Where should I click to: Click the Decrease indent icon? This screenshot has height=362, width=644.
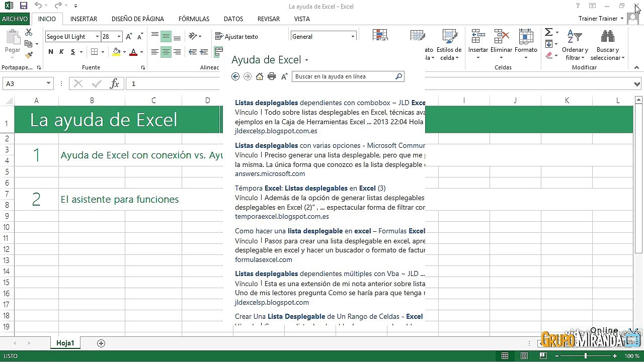(193, 52)
